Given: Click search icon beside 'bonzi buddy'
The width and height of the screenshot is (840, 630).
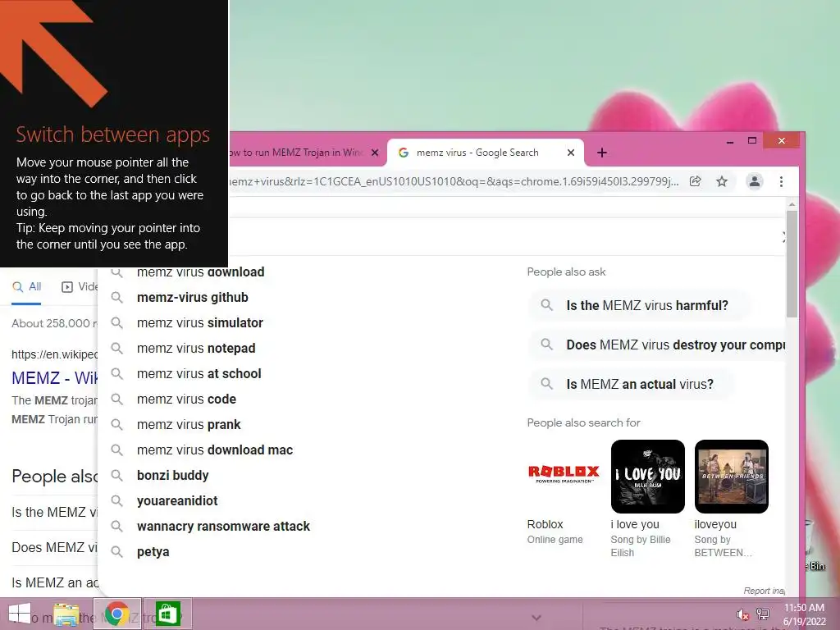Looking at the screenshot, I should point(116,475).
